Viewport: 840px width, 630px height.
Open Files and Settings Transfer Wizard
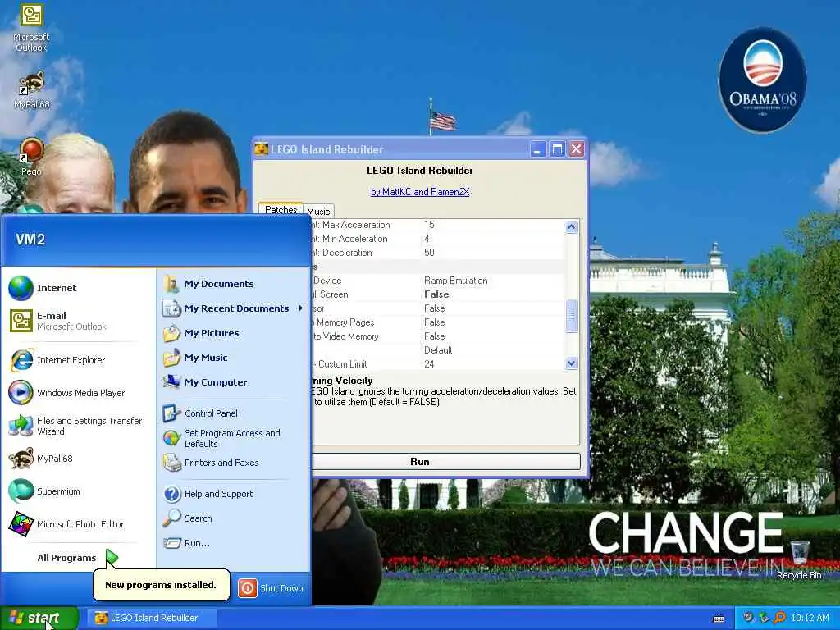click(x=76, y=426)
